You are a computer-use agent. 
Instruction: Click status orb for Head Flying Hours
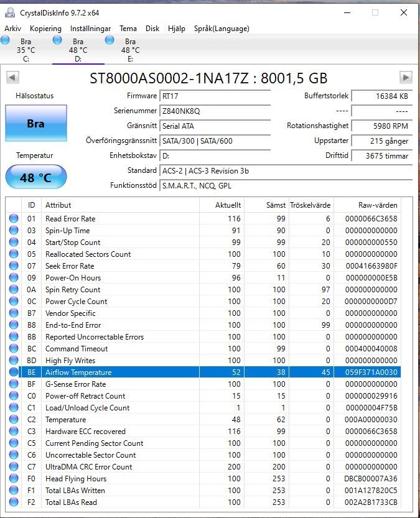coord(14,478)
